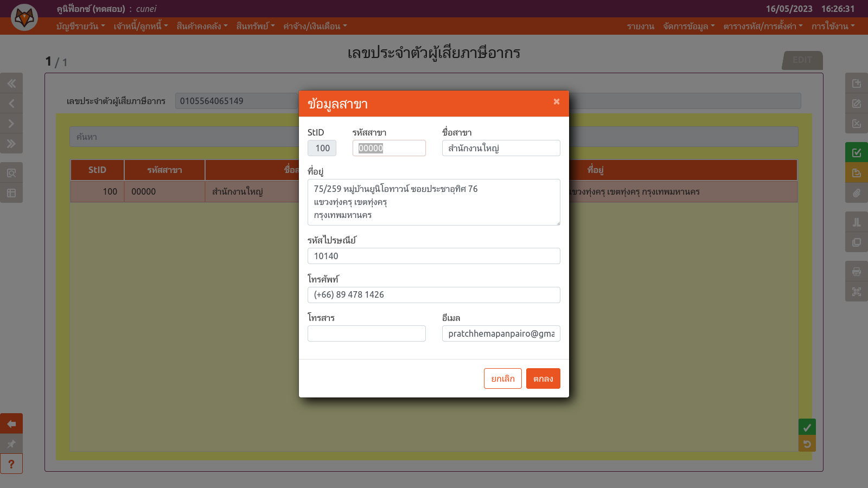
Task: Open the รายงาน menu item
Action: coord(640,26)
